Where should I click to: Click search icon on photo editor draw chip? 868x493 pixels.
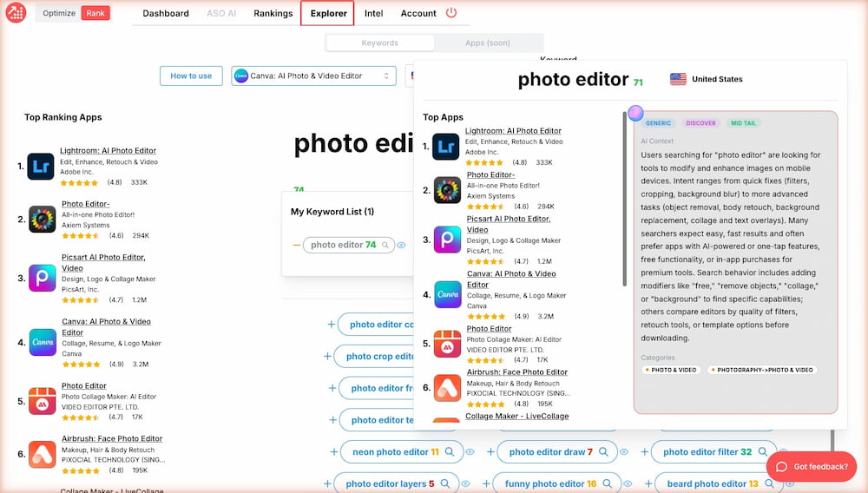pyautogui.click(x=603, y=452)
